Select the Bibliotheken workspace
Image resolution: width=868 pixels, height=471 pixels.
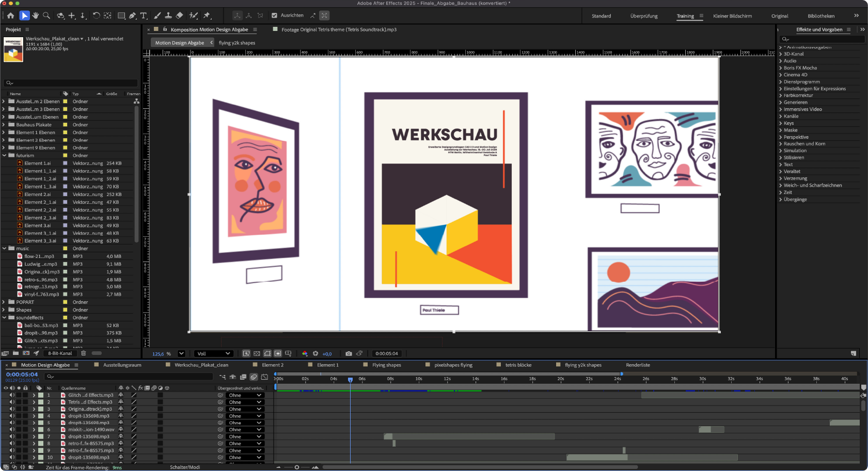[821, 16]
